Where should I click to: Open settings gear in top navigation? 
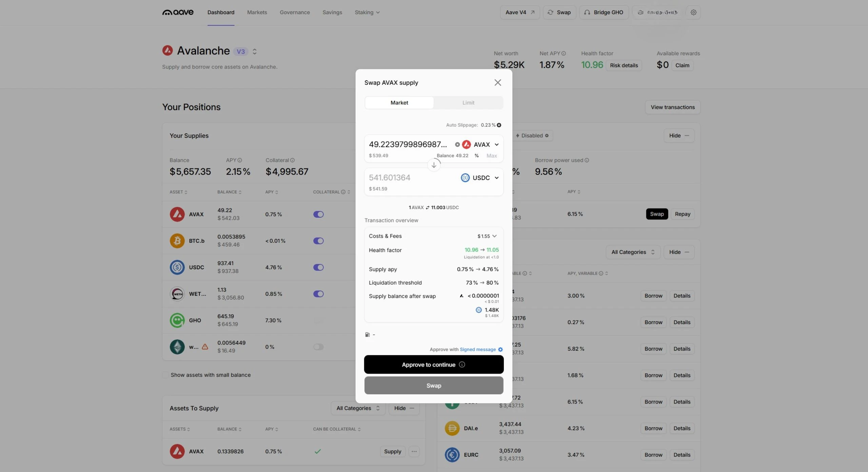pos(693,12)
